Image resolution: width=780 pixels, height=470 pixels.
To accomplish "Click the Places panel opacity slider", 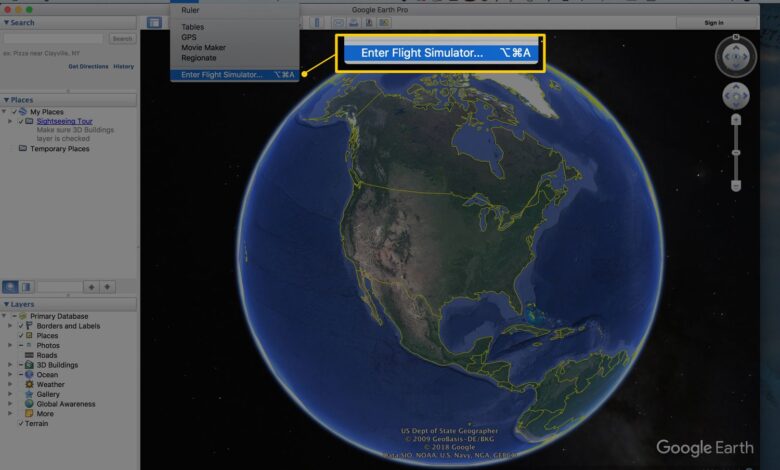I will click(x=60, y=287).
